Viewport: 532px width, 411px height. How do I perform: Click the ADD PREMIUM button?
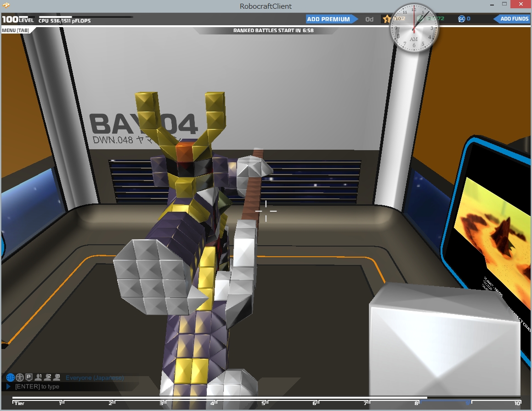332,19
